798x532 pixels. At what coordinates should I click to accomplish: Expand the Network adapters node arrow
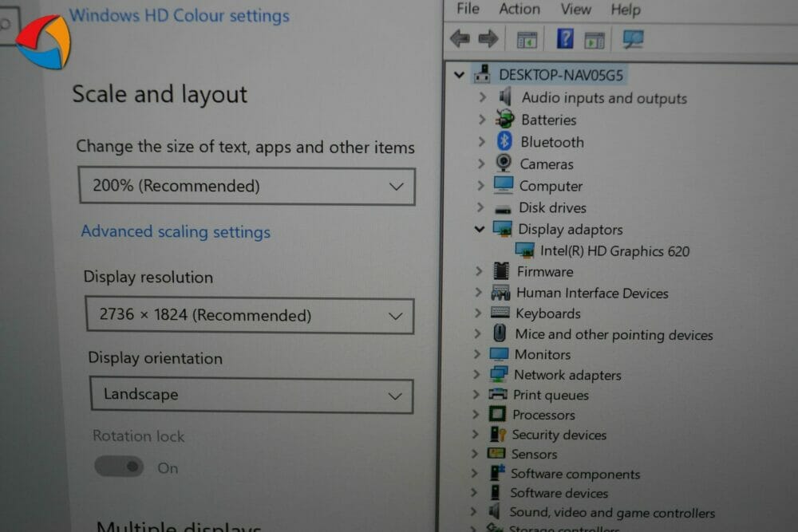point(476,374)
